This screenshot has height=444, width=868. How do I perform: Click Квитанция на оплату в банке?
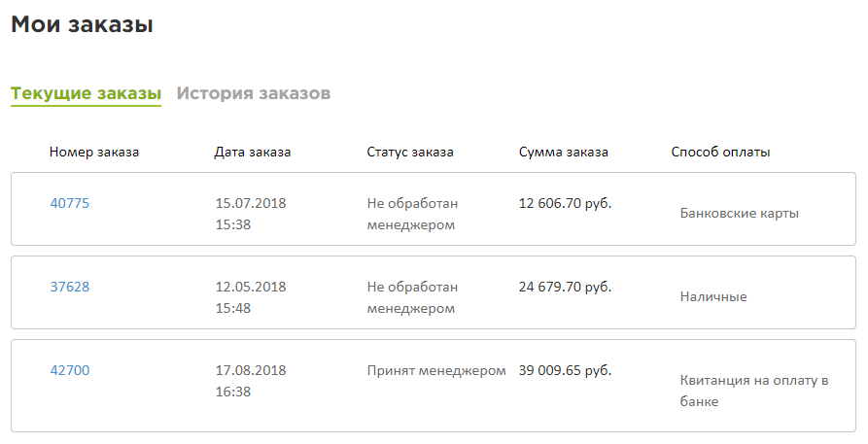(754, 391)
